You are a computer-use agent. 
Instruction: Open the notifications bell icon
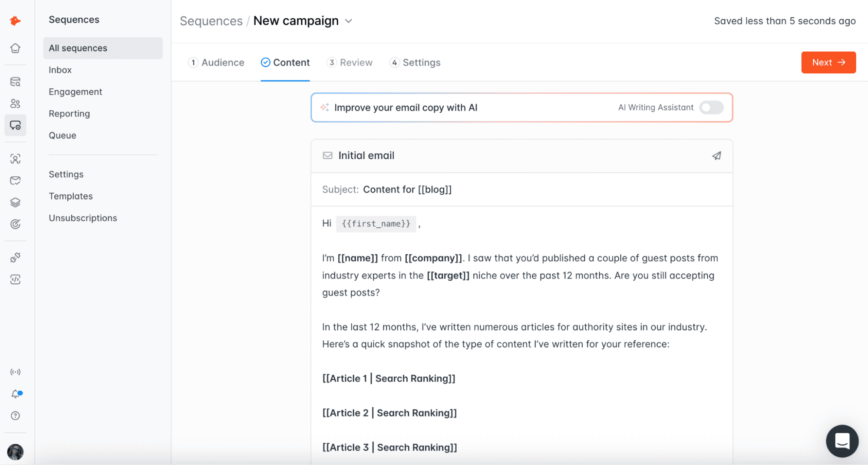(15, 394)
